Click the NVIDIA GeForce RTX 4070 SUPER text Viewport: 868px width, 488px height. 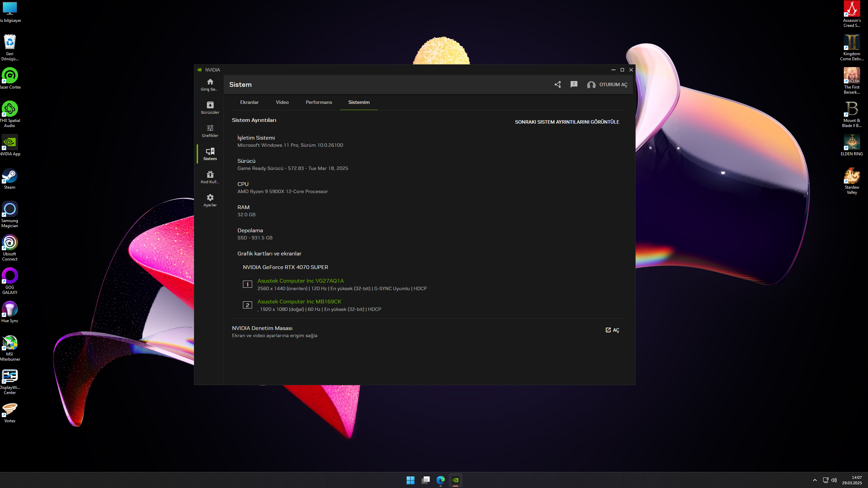tap(285, 267)
